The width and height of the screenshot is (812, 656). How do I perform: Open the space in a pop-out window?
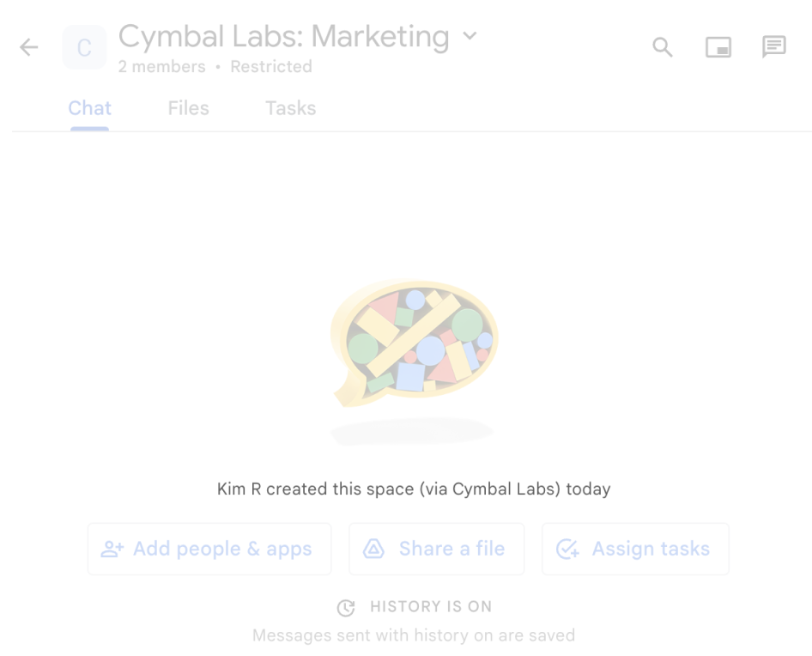[718, 47]
